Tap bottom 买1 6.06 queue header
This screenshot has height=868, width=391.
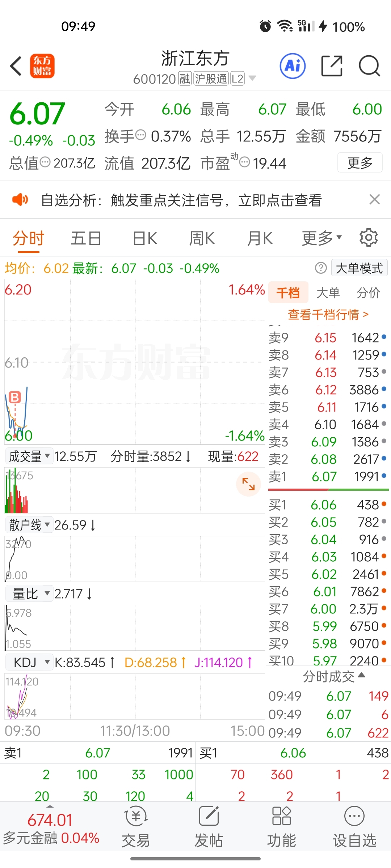pyautogui.click(x=294, y=753)
